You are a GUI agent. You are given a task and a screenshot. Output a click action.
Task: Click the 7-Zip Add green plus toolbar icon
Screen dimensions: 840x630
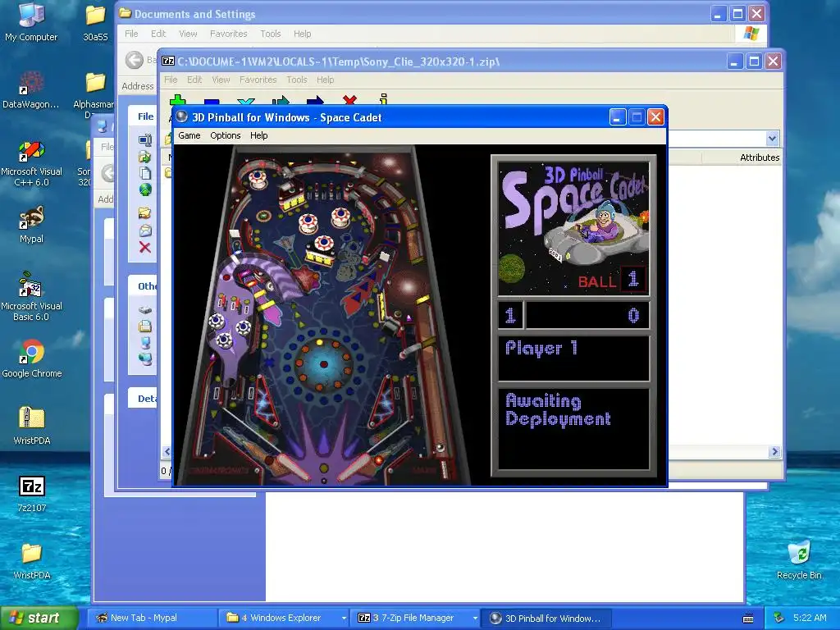[x=177, y=99]
